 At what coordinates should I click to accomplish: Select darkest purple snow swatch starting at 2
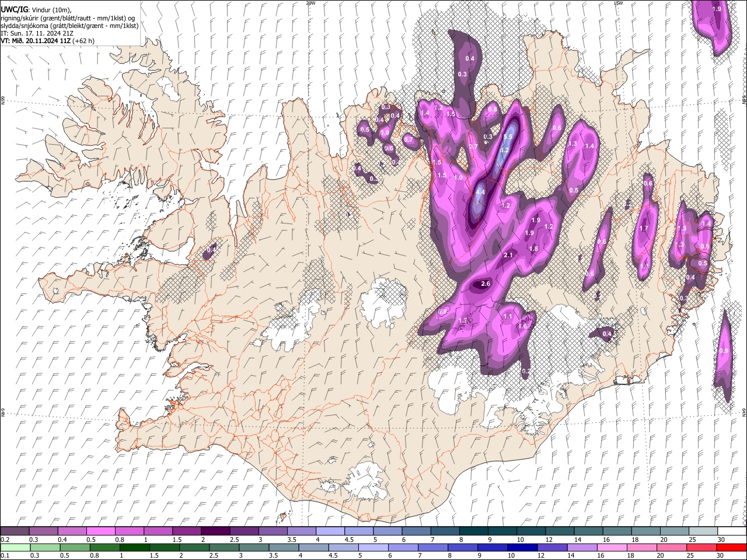point(215,531)
